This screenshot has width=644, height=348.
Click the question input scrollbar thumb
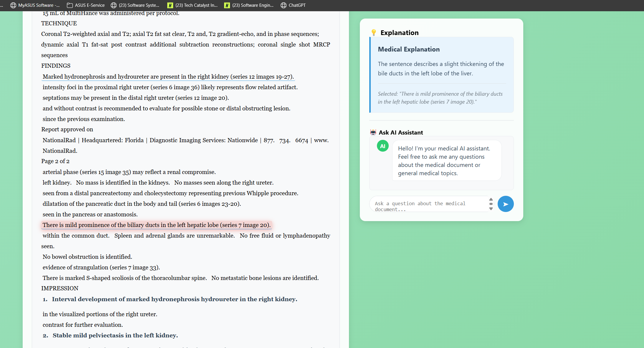pyautogui.click(x=491, y=204)
